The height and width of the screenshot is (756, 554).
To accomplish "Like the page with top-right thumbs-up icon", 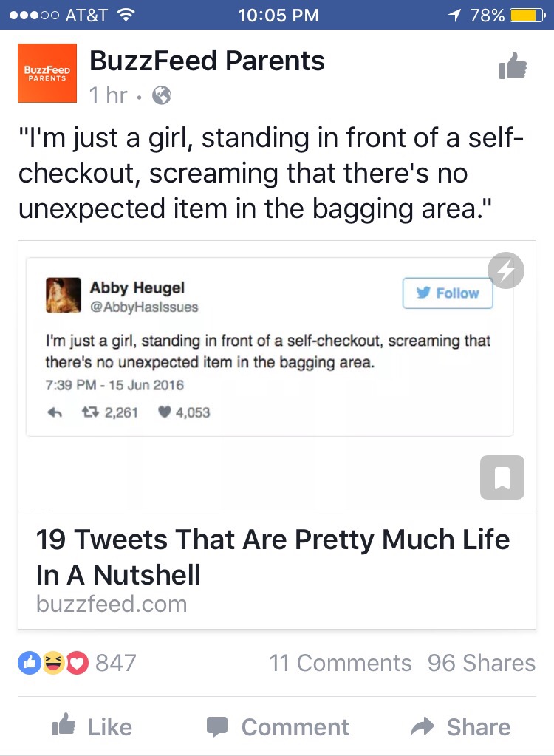I will [513, 67].
